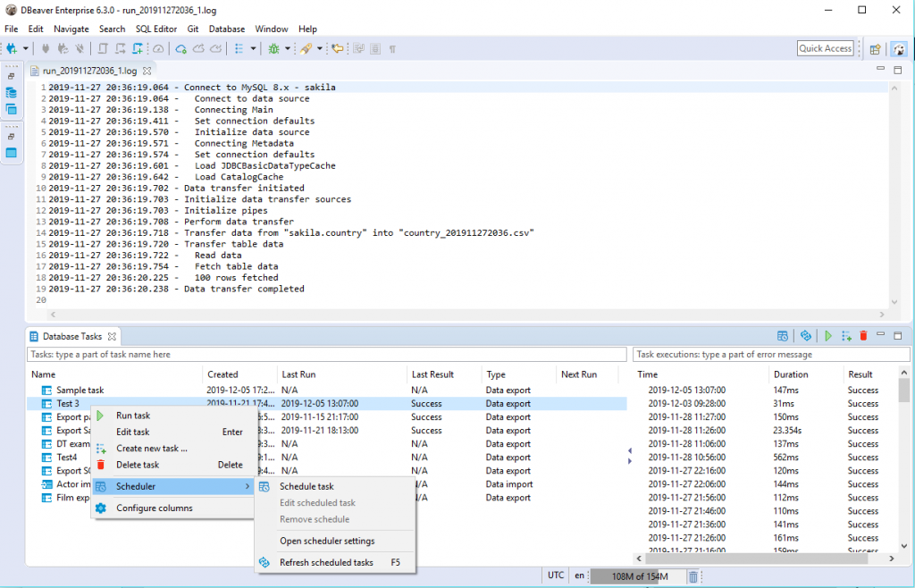Screen dimensions: 915x588
Task: Click the green Run task toolbar icon
Action: tap(828, 335)
